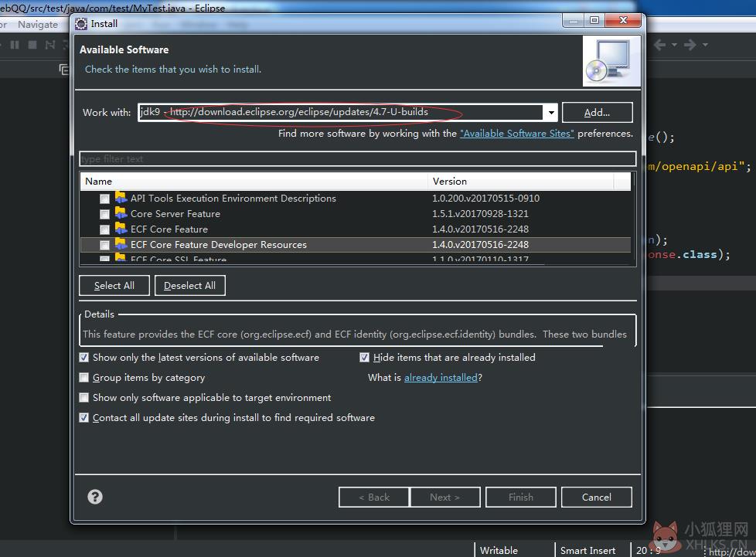Click version 1.5.1.v20170928-1321 cell
This screenshot has width=756, height=557.
(x=480, y=213)
